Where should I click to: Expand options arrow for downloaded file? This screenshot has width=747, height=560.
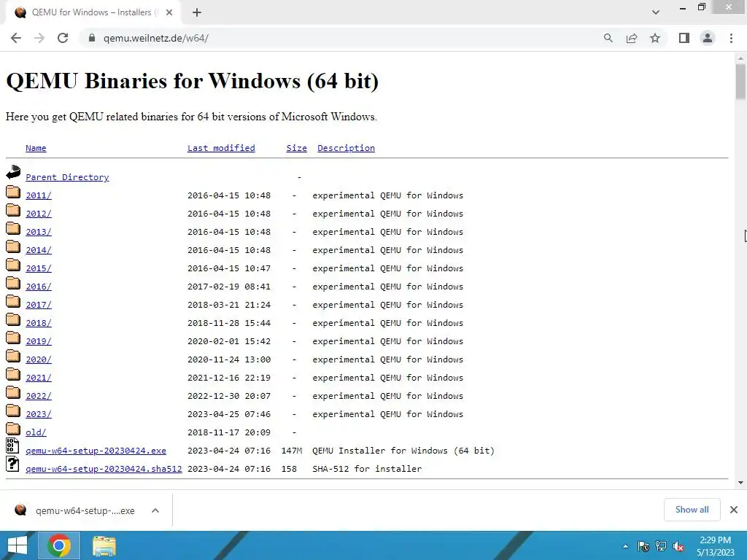[x=155, y=510]
